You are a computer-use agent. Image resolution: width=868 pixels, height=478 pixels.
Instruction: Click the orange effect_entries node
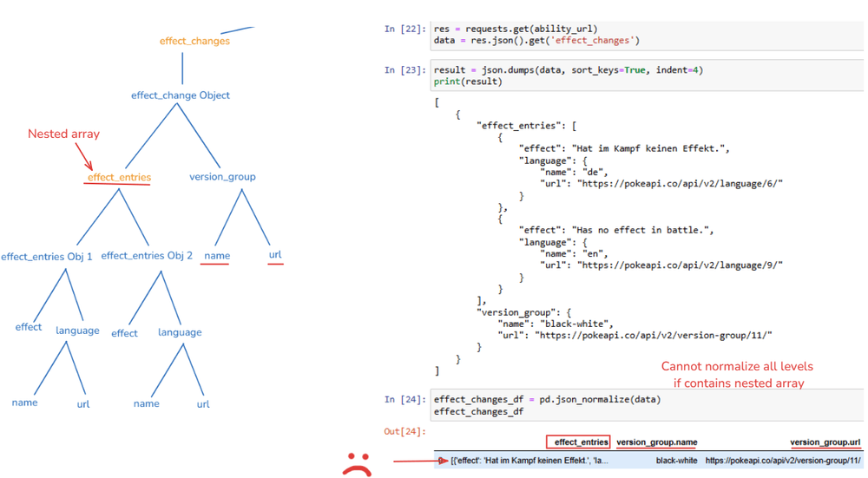coord(119,177)
